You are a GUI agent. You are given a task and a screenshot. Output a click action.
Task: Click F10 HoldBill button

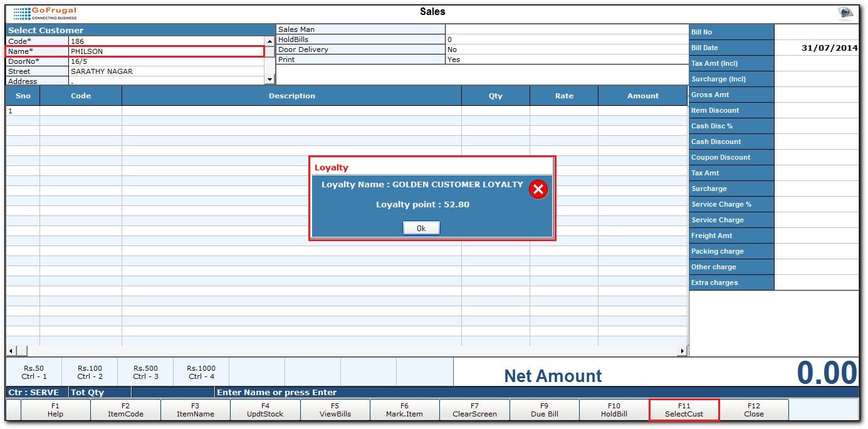tap(614, 410)
